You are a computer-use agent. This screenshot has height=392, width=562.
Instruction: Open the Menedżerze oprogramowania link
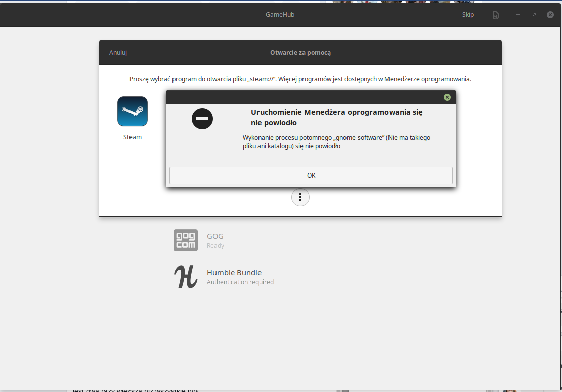[427, 79]
